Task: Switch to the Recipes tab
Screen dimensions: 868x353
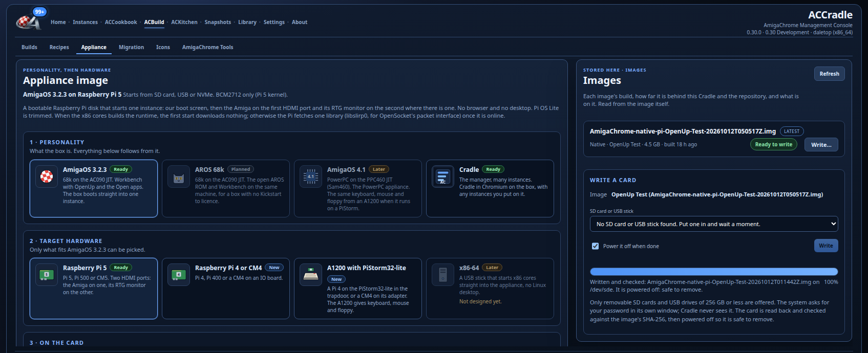Action: (59, 47)
